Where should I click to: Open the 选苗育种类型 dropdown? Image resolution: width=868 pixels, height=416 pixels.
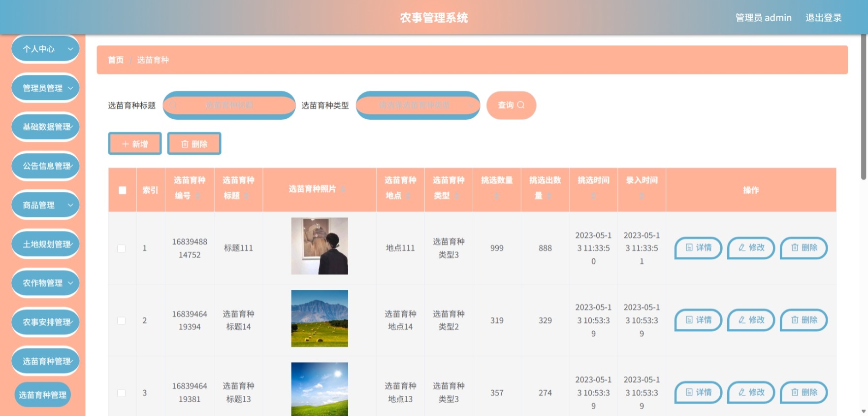(418, 105)
